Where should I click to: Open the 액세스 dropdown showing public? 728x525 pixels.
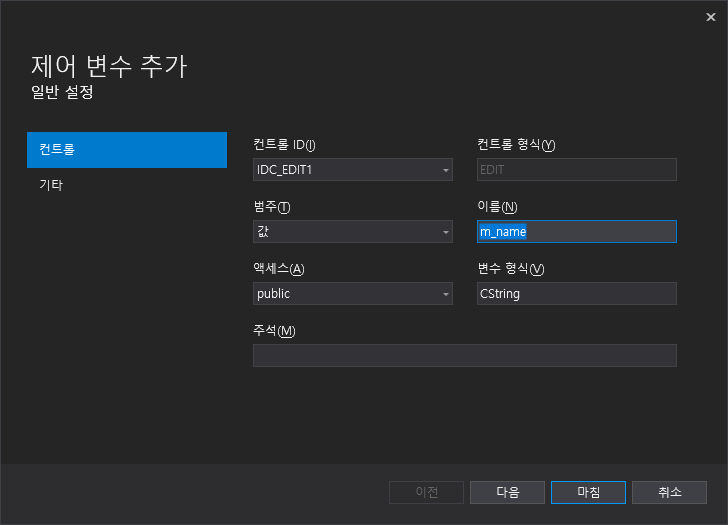(x=353, y=293)
